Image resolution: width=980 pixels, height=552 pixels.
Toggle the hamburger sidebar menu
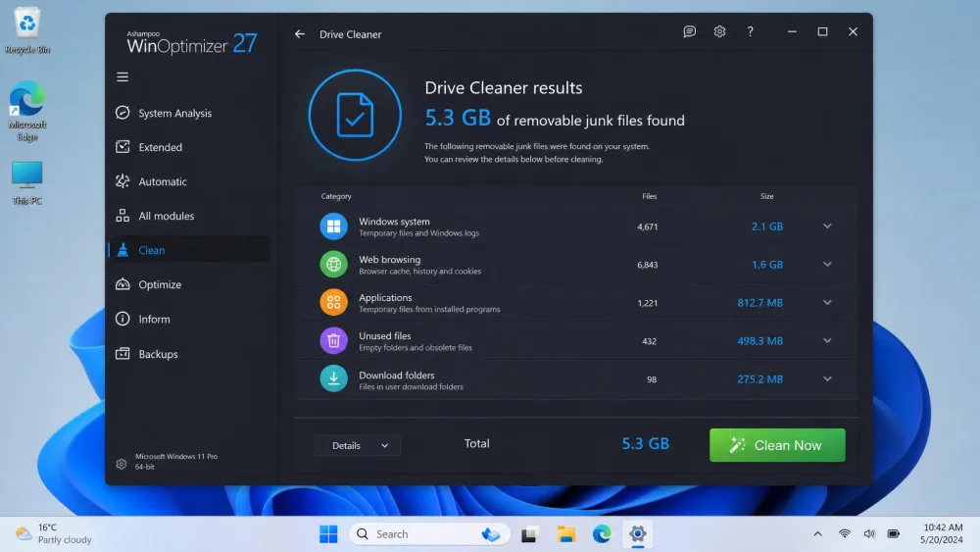tap(122, 76)
